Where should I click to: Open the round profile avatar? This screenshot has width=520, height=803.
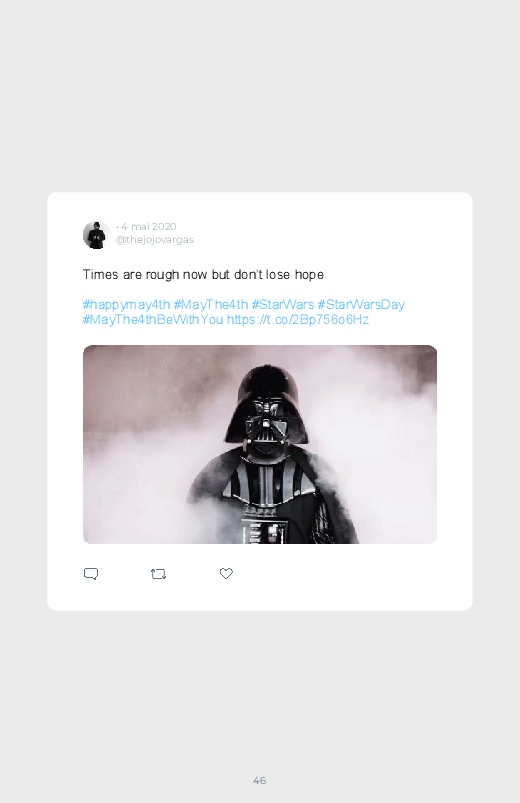(x=97, y=235)
